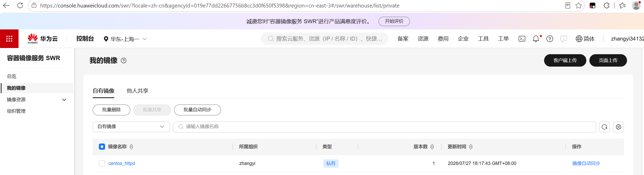The height and width of the screenshot is (175, 644).
Task: Expand the 镜像资源 sidebar section
Action: [x=37, y=100]
